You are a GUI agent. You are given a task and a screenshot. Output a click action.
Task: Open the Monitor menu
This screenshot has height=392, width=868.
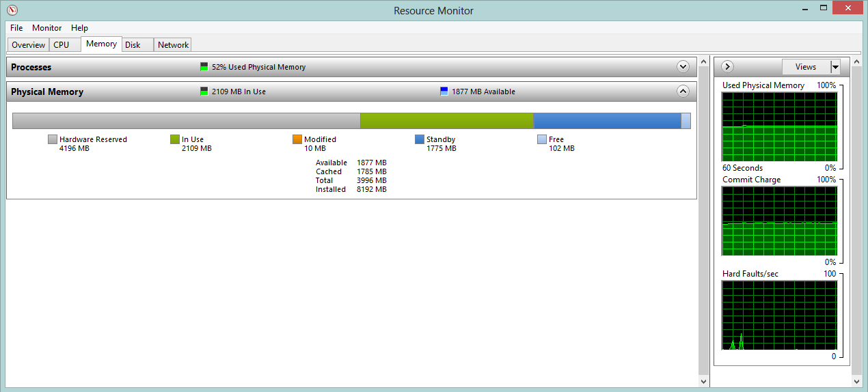47,28
